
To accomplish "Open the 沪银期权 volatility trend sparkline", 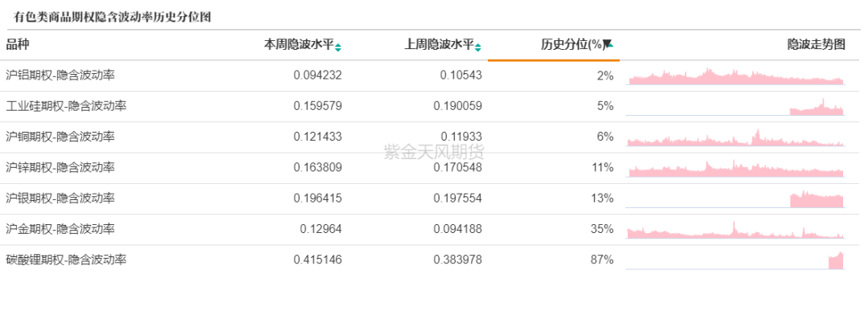I will click(735, 199).
